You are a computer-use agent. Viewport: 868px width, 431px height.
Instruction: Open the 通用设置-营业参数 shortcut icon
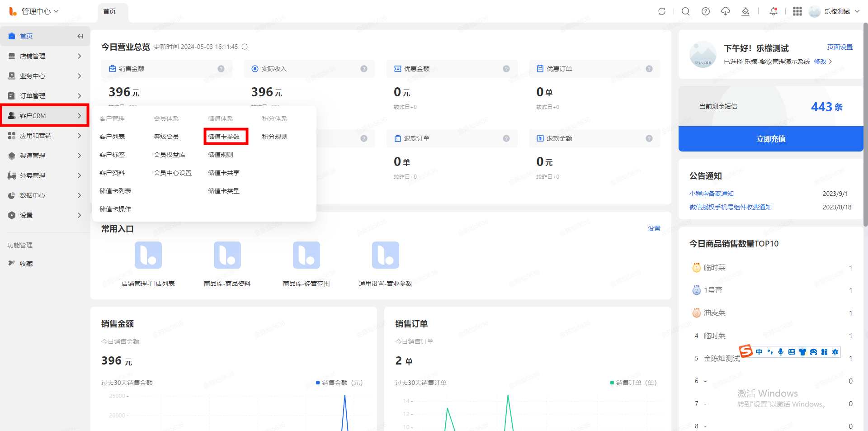(386, 255)
